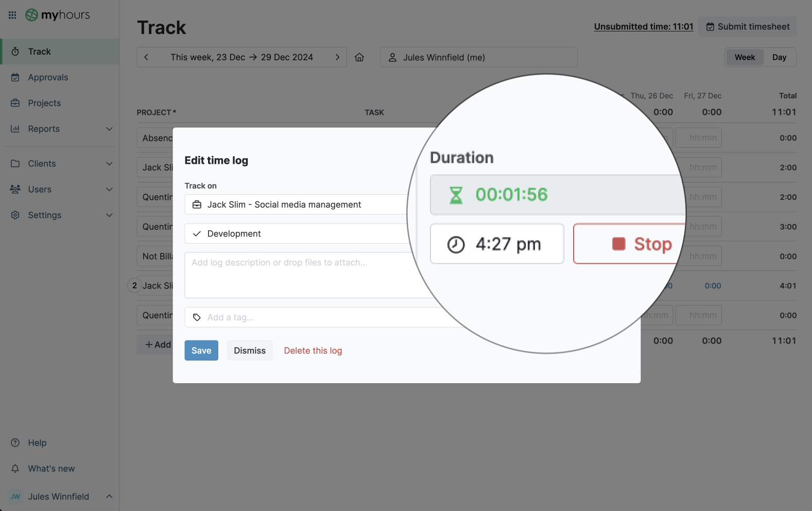812x511 pixels.
Task: Click the clock icon beside 4:27 pm
Action: coord(456,244)
